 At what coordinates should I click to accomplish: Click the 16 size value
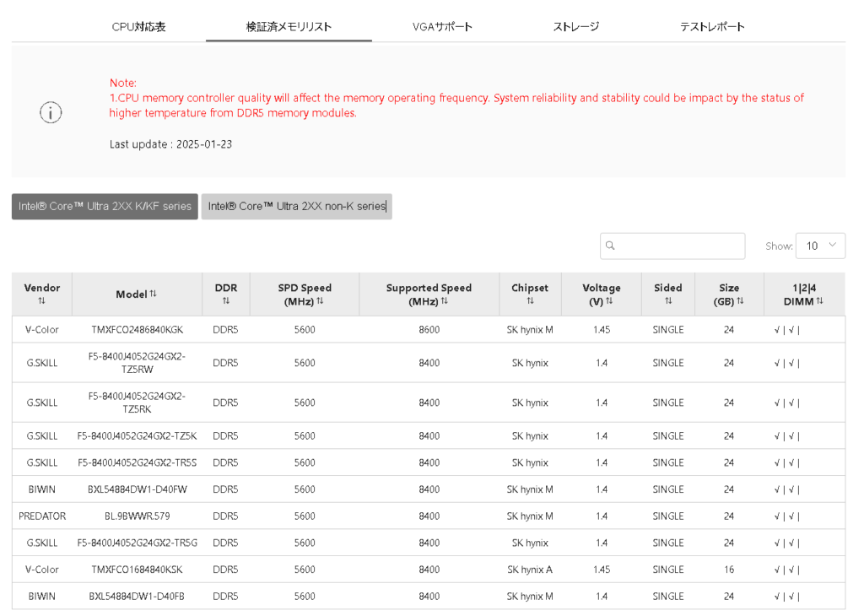tap(729, 570)
